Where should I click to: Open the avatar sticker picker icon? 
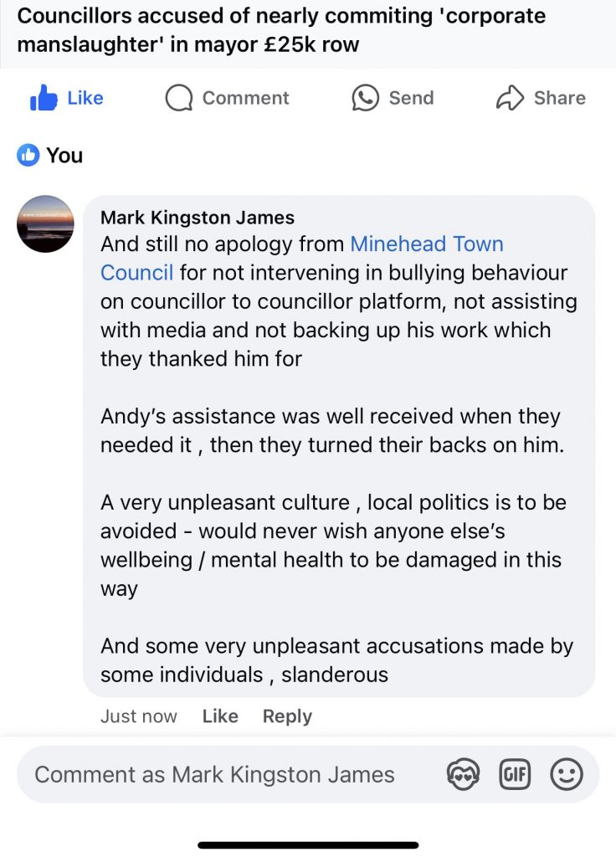[x=463, y=774]
